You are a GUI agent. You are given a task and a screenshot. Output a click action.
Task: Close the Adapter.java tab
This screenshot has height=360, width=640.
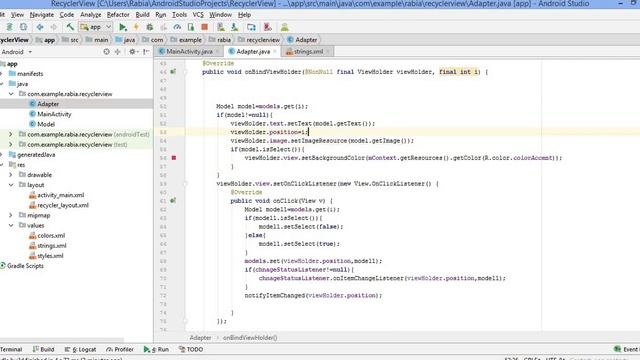click(275, 52)
